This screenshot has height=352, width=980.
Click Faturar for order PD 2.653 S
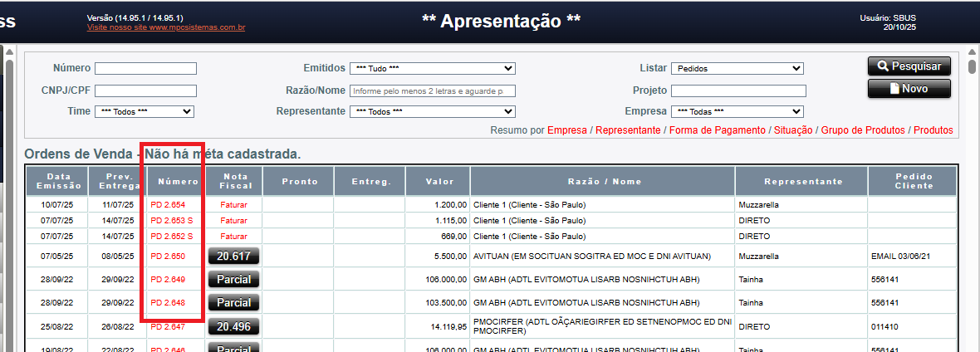233,220
